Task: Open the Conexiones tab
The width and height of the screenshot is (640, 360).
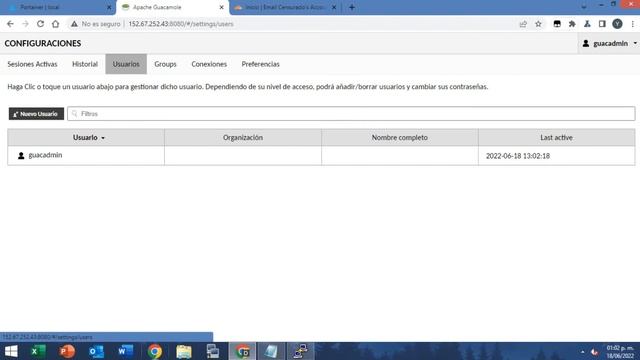Action: point(209,64)
